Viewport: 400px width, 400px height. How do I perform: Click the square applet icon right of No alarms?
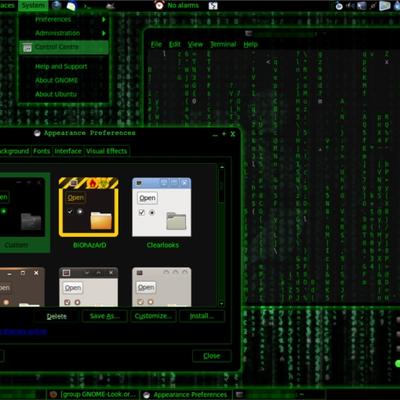[x=213, y=6]
